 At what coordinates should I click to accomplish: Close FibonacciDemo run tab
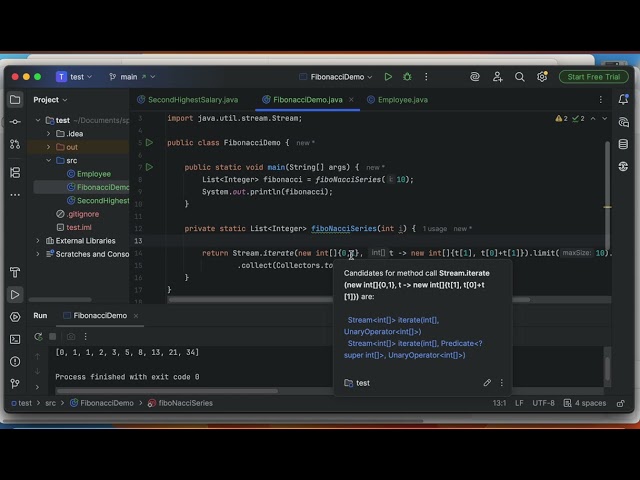click(x=136, y=316)
